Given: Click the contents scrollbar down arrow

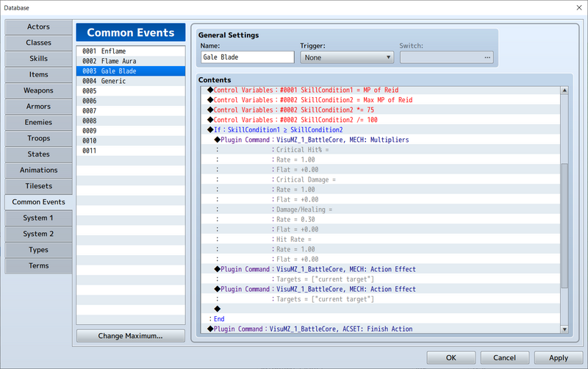Looking at the screenshot, I should [564, 328].
